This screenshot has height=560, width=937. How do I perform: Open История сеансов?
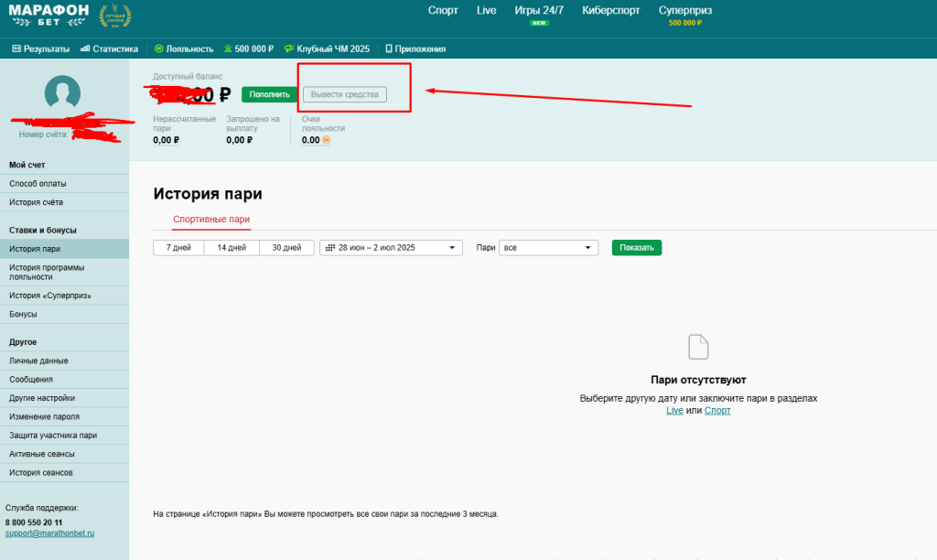tap(65, 472)
